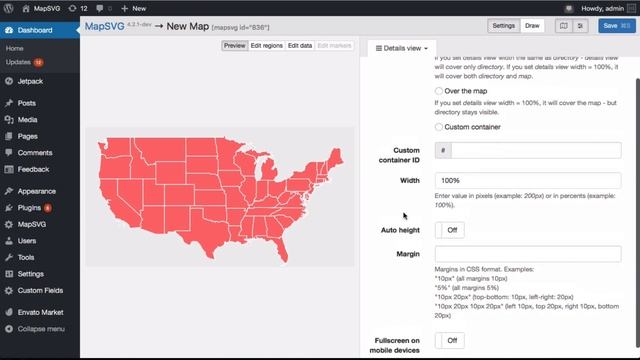
Task: Open the Jetpack sidebar icon
Action: (x=9, y=81)
